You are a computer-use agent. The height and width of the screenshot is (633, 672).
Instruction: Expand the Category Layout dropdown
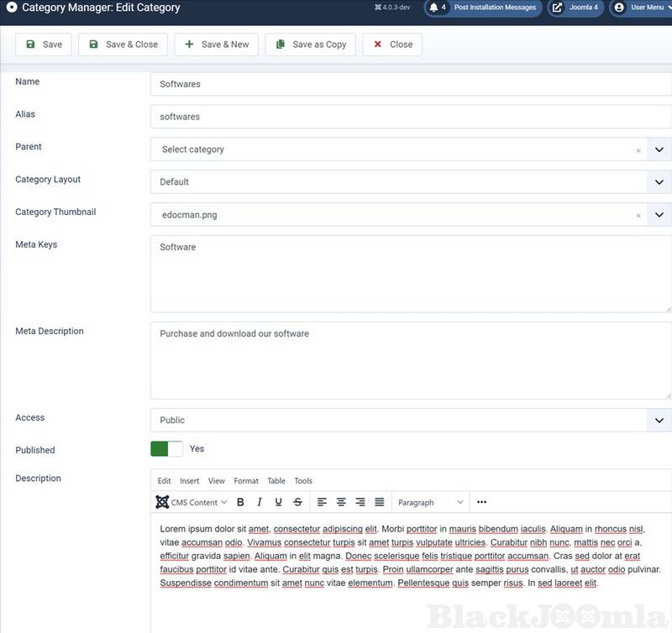(x=659, y=182)
